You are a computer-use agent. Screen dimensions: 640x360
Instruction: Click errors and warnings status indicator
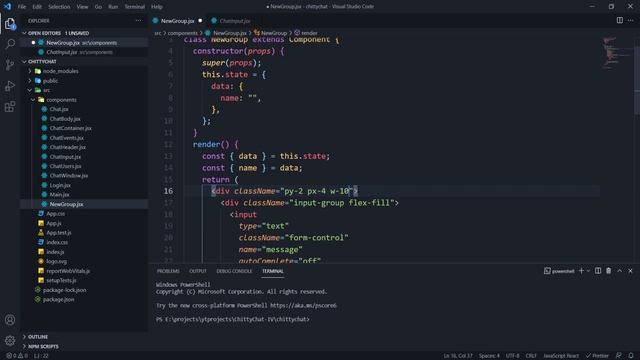(x=17, y=356)
